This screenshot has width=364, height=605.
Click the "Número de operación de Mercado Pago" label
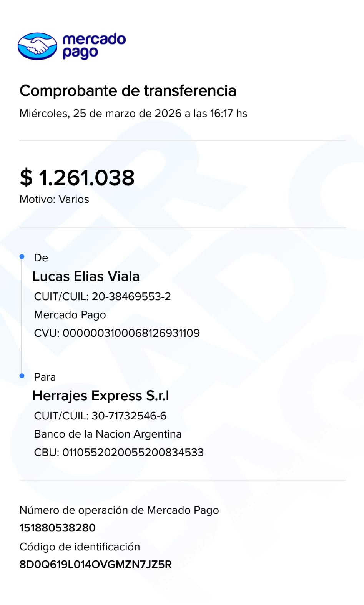click(119, 510)
